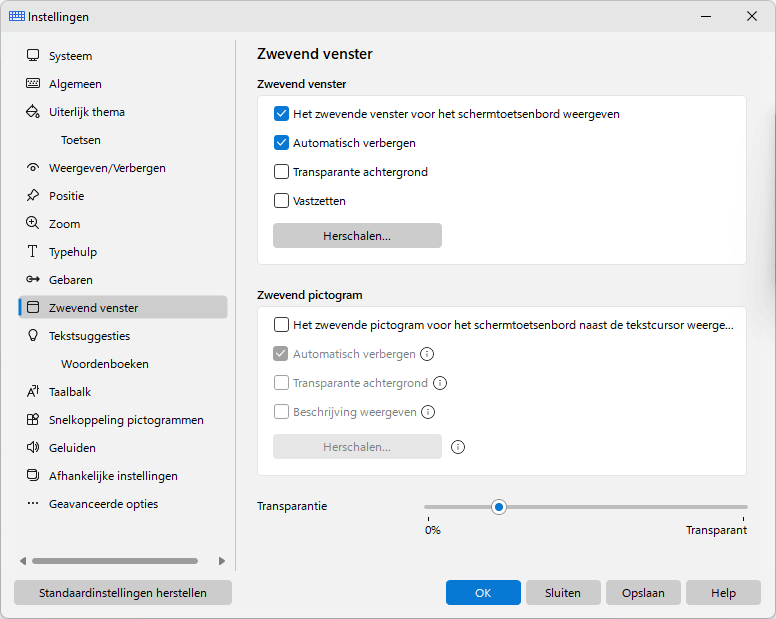776x619 pixels.
Task: Click the Snelkoppeling pictogrammen icon
Action: tap(33, 420)
